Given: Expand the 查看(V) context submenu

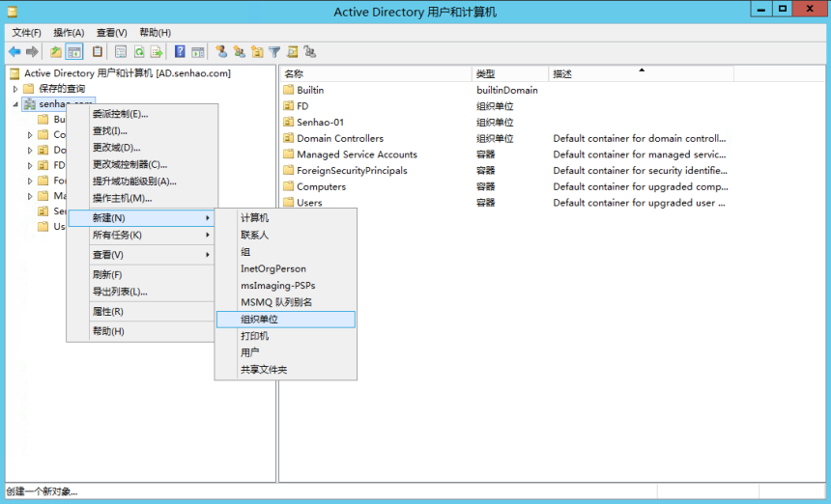Looking at the screenshot, I should [107, 255].
